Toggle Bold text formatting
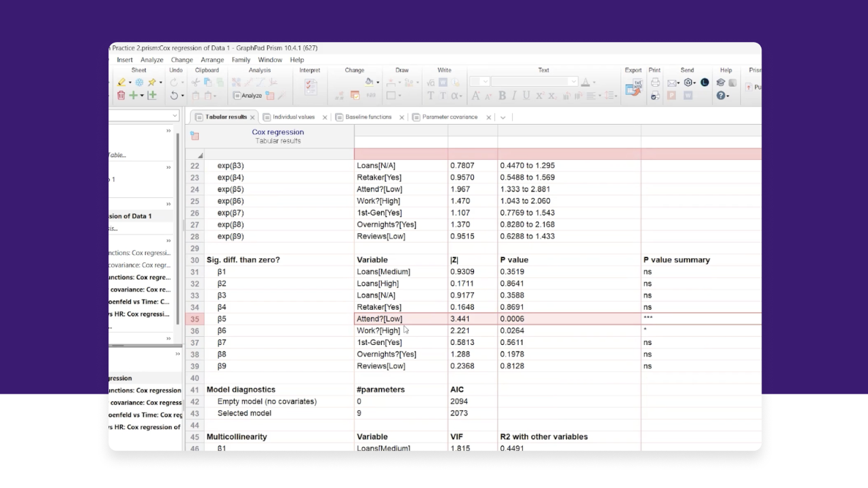The height and width of the screenshot is (488, 868). coord(502,96)
